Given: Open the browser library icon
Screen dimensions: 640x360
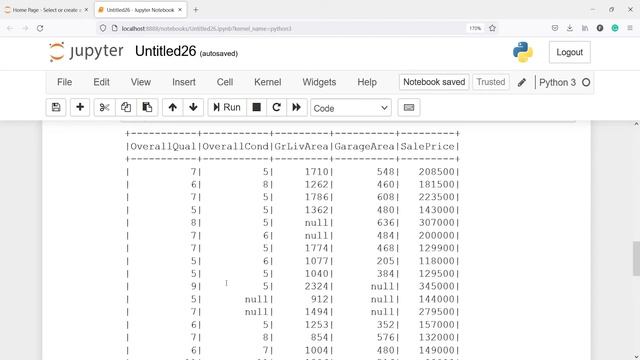Looking at the screenshot, I should [x=585, y=28].
